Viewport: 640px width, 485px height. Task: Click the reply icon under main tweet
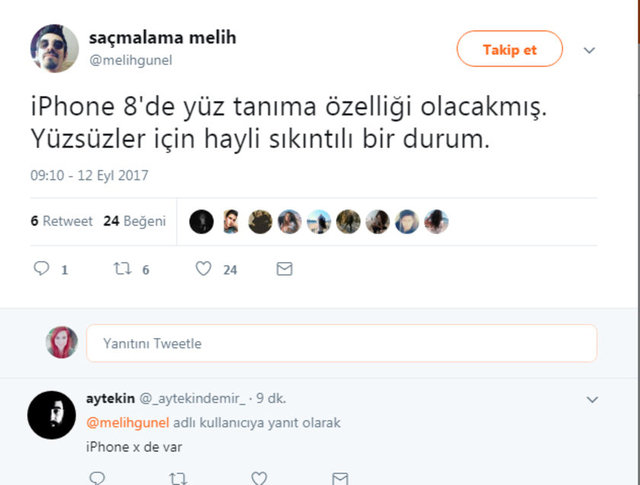pos(41,269)
